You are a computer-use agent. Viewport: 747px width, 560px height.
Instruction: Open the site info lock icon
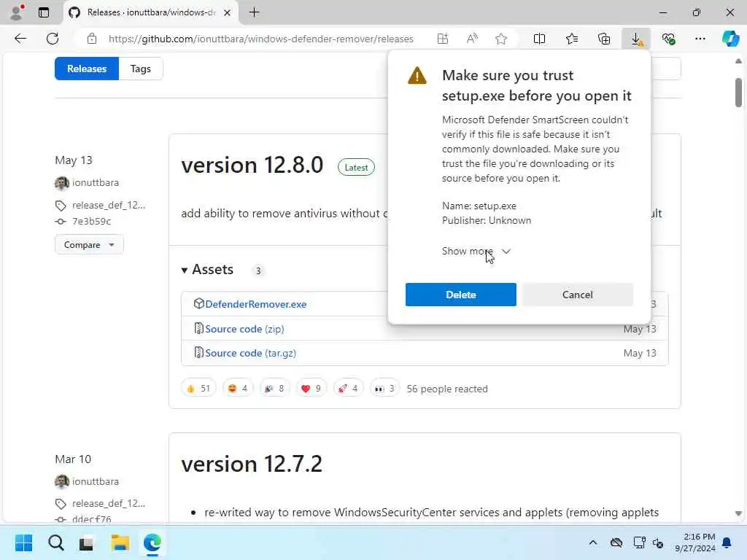point(92,39)
